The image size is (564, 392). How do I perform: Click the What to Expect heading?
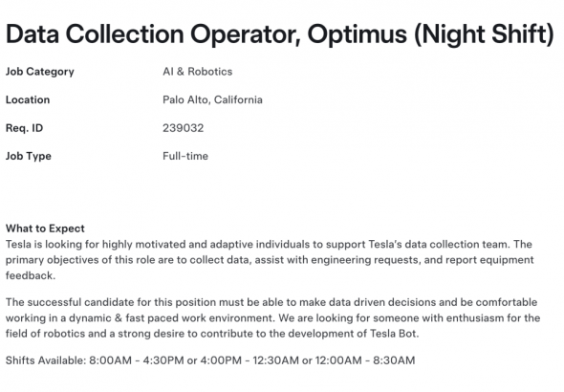(x=45, y=229)
